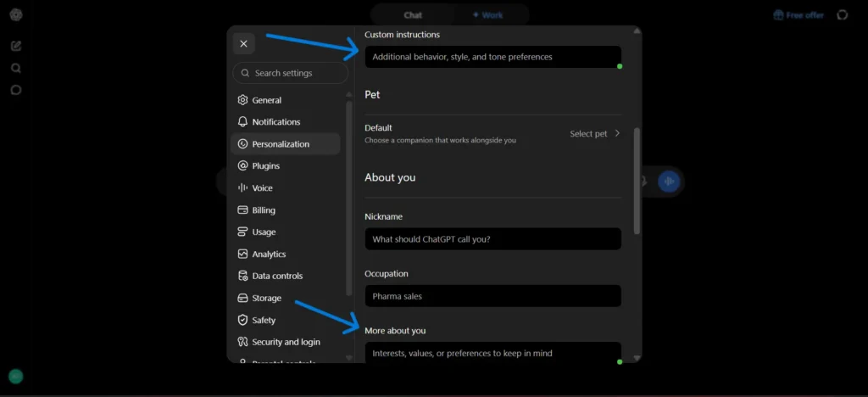Click the Occupation field containing Pharma sales
Viewport: 868px width, 397px height.
point(492,296)
